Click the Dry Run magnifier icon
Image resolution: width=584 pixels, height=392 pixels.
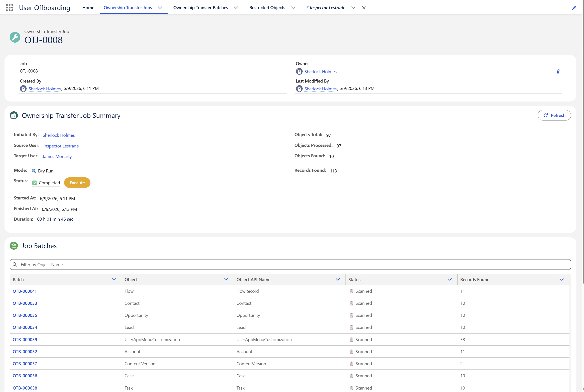pos(34,171)
